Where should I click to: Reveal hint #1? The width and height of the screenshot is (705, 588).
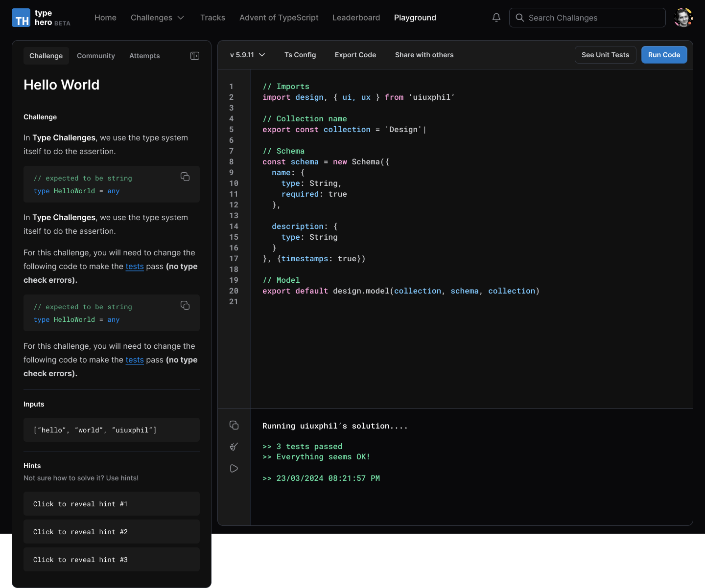pyautogui.click(x=112, y=504)
